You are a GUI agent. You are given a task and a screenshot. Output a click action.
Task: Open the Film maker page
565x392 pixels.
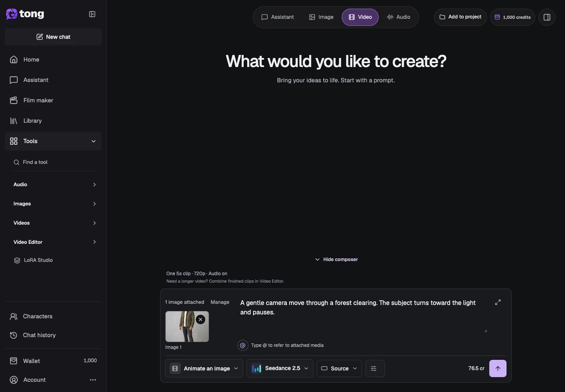pyautogui.click(x=53, y=100)
